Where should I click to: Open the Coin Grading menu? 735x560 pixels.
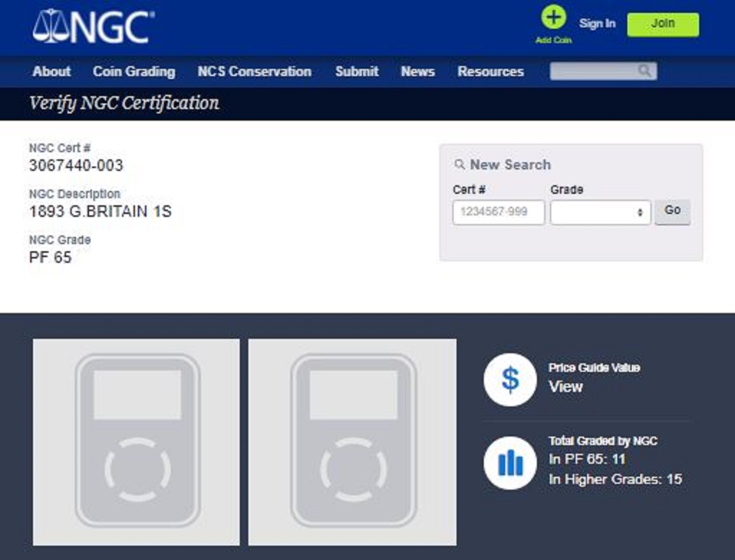(134, 72)
